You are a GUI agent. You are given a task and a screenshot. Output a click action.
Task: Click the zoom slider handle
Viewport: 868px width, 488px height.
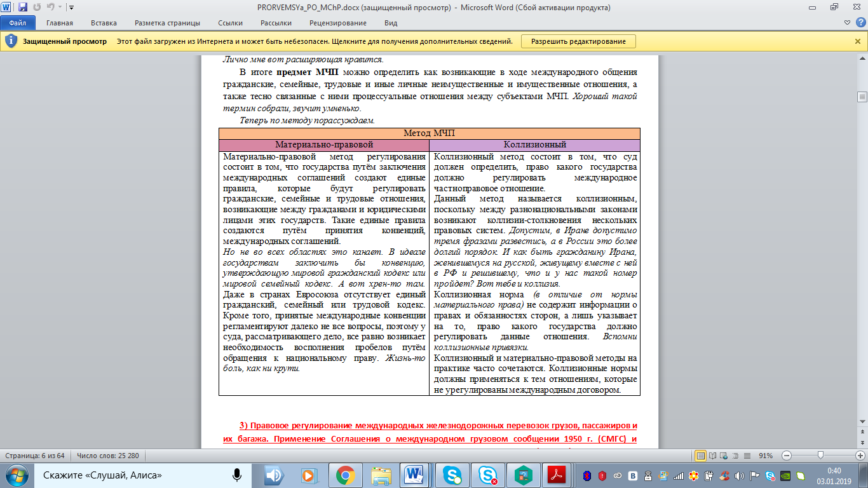click(821, 456)
